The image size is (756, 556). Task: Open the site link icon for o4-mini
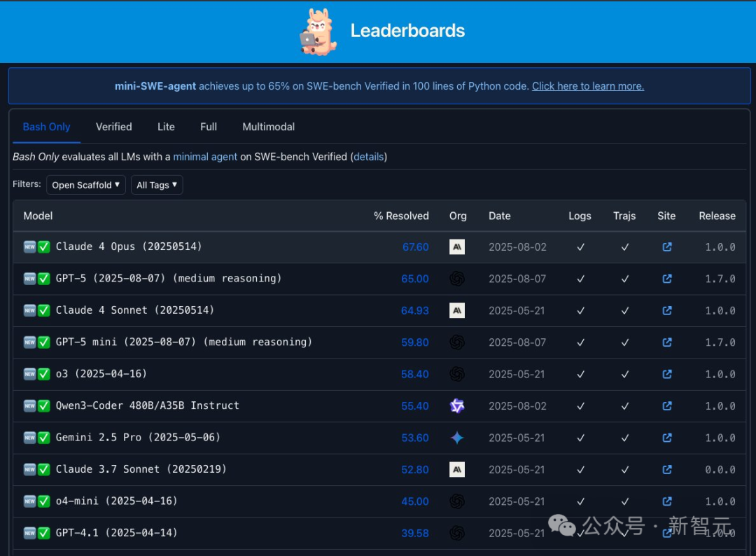pos(667,501)
